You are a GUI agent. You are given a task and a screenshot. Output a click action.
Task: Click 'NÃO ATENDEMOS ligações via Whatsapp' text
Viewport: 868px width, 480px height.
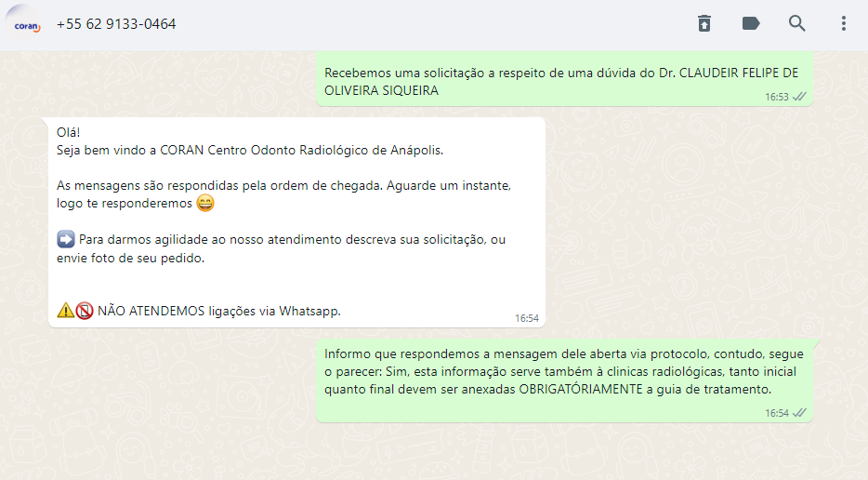coord(219,311)
